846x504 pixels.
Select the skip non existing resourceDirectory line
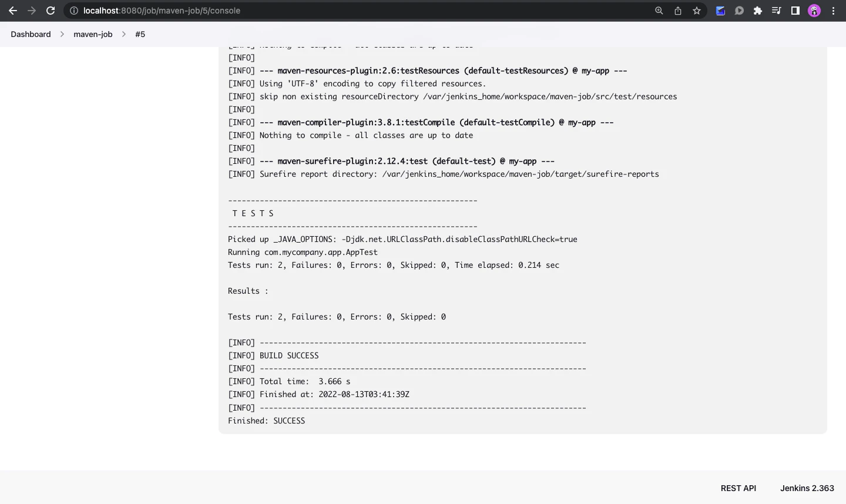pos(452,96)
